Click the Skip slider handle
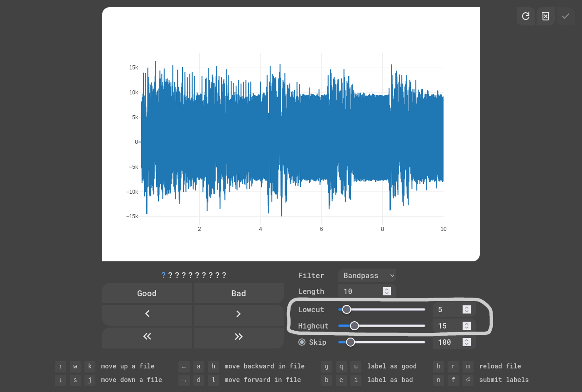Screen dimensions: 582x392 coord(350,342)
